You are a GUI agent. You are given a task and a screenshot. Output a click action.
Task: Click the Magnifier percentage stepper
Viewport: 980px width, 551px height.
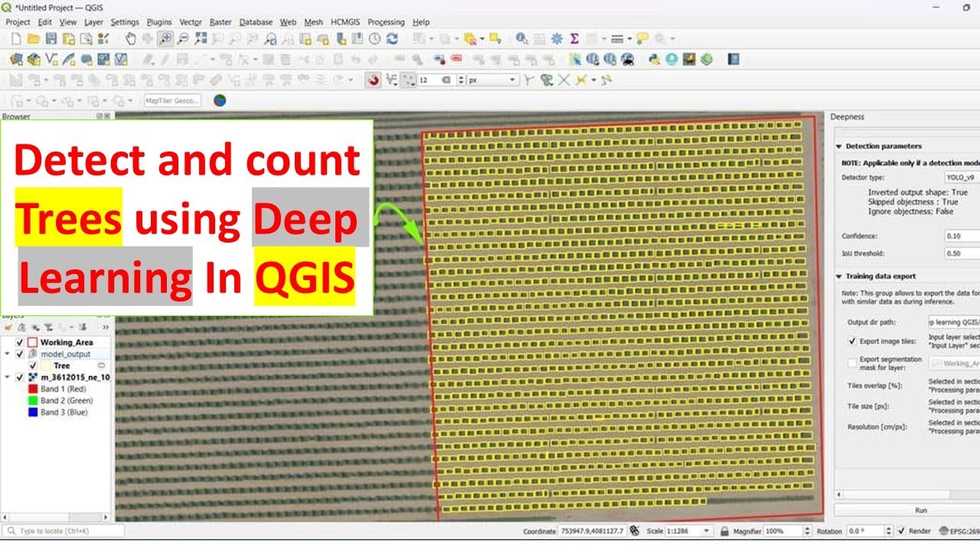(806, 531)
